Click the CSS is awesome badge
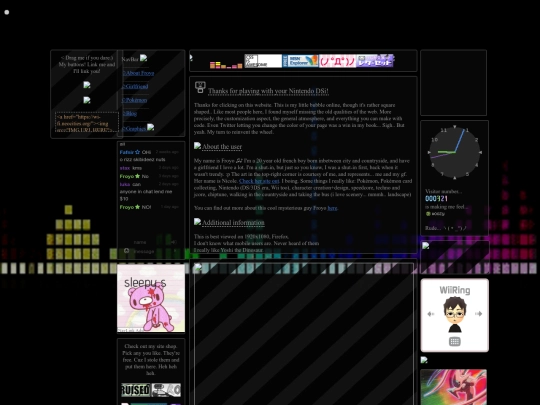Image resolution: width=540 pixels, height=405 pixels. point(263,61)
